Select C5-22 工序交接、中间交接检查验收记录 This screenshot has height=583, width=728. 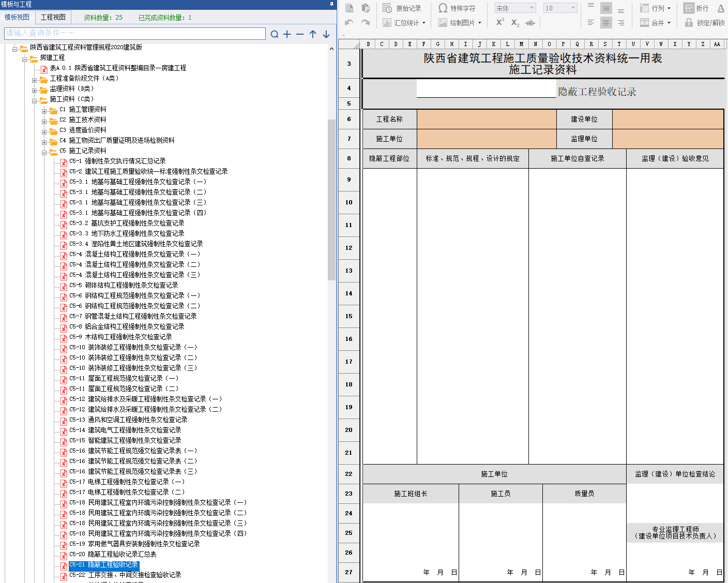(x=125, y=575)
